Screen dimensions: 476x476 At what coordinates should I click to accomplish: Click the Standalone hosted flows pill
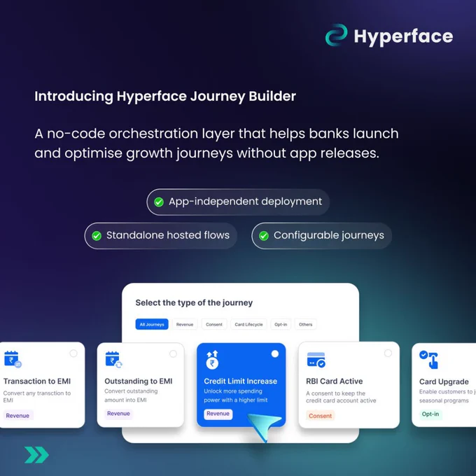[x=161, y=236]
